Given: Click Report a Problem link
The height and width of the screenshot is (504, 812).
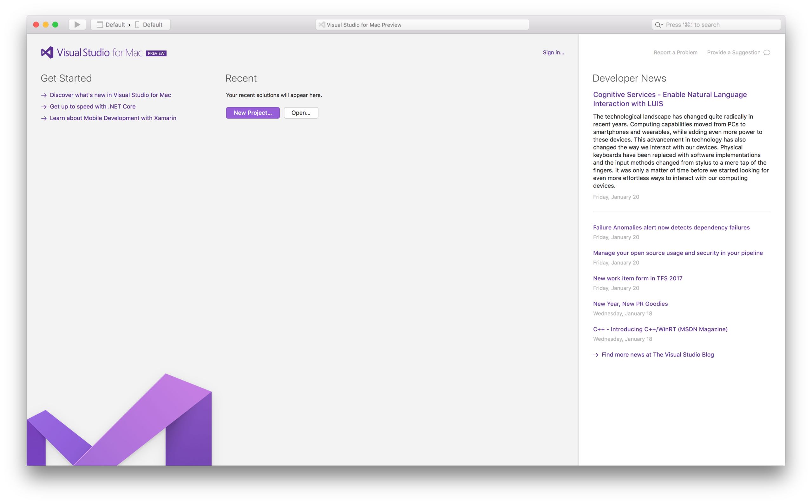Looking at the screenshot, I should [675, 52].
